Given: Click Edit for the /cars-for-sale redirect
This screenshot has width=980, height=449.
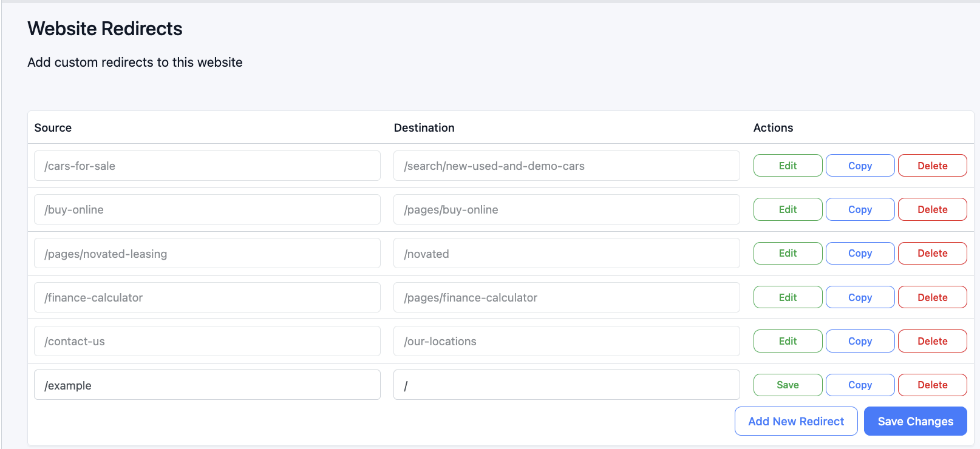Looking at the screenshot, I should click(x=788, y=166).
